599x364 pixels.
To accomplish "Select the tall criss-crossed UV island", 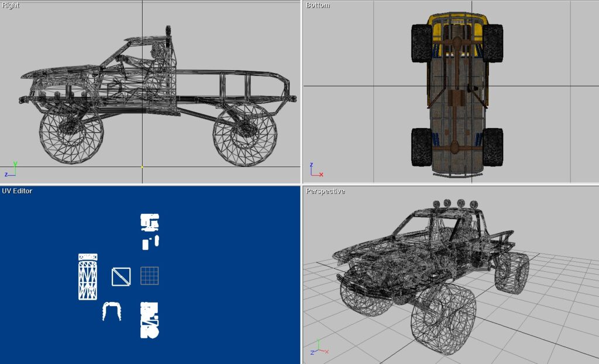I will click(88, 280).
